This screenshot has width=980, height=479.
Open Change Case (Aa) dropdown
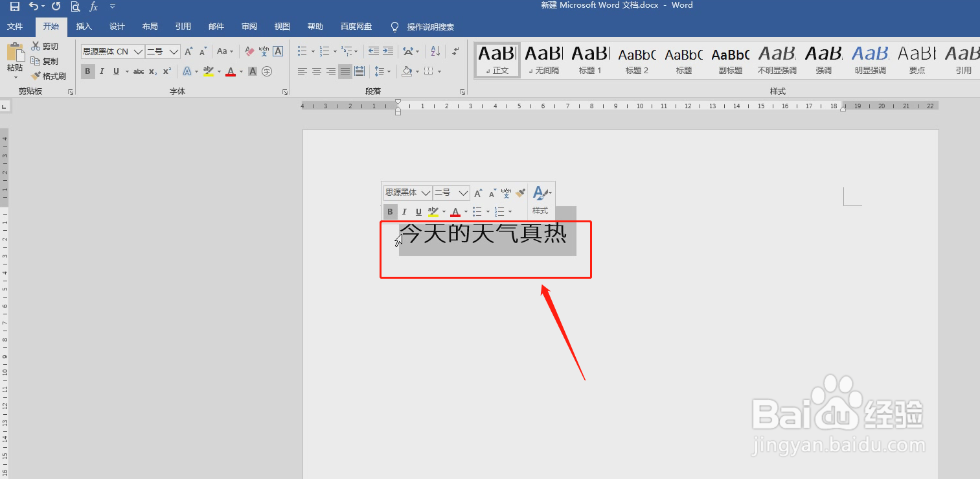point(225,51)
